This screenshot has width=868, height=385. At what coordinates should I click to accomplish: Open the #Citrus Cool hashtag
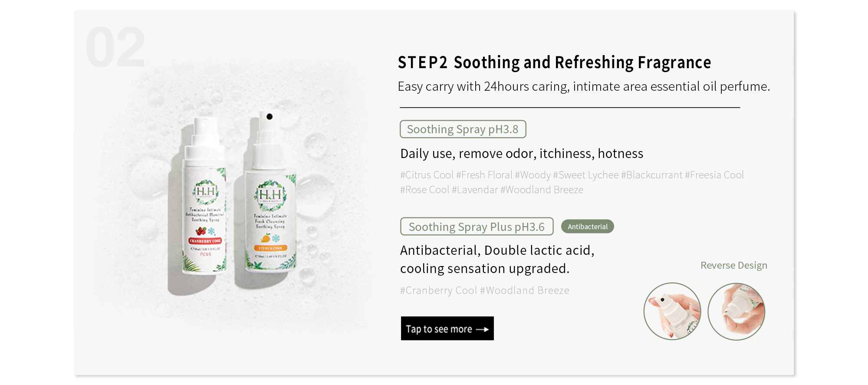[427, 175]
